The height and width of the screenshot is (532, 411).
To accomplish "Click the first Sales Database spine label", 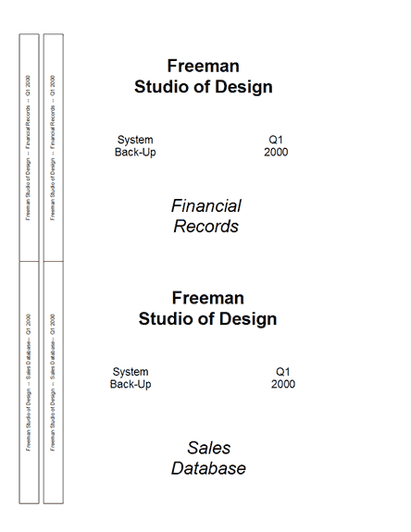I will pos(28,382).
